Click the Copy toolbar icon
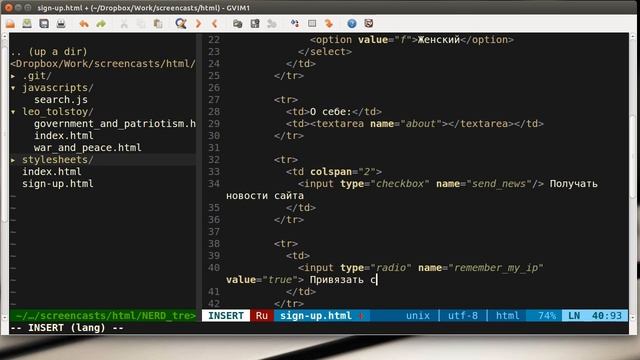 tap(141, 24)
